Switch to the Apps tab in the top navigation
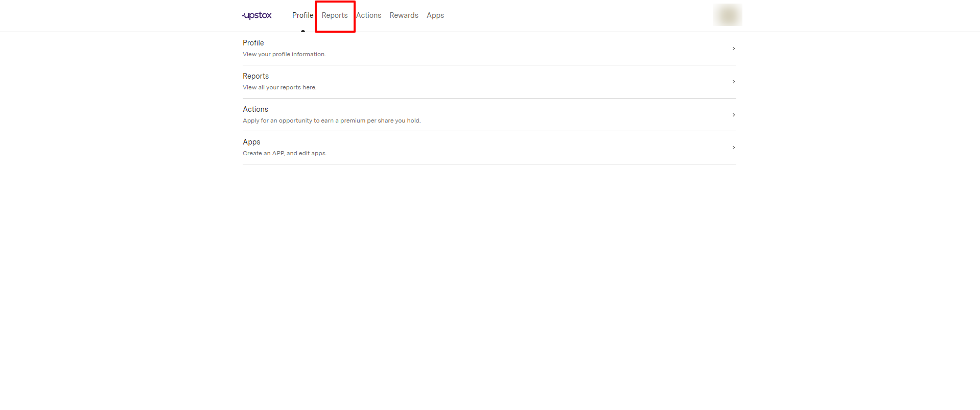The image size is (980, 410). [x=435, y=15]
